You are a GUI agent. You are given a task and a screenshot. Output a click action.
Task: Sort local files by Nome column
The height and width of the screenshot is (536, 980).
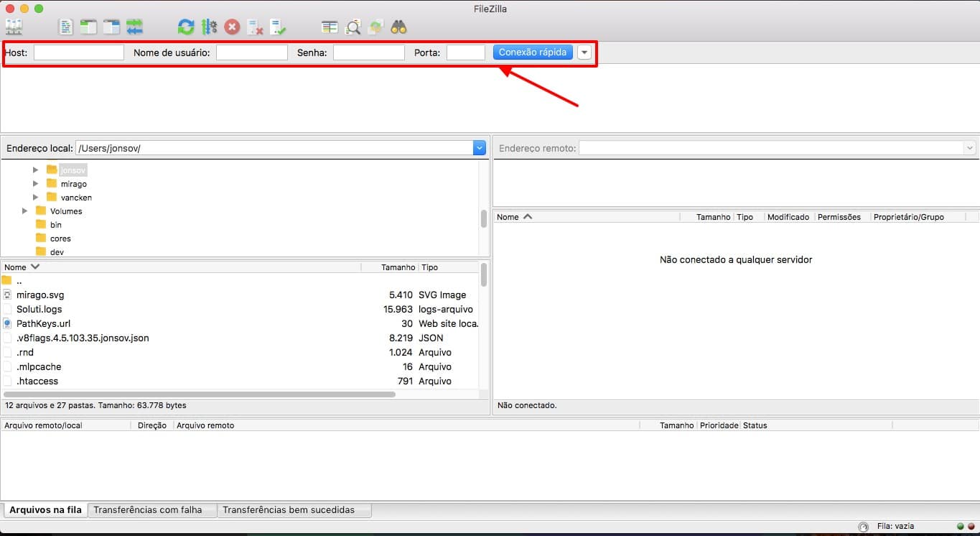point(181,267)
